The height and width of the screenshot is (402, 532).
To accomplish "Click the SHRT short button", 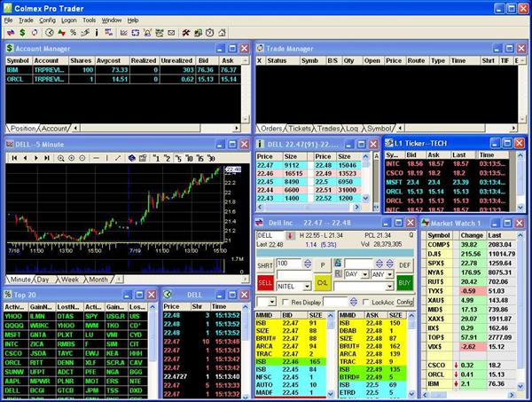I will pyautogui.click(x=265, y=265).
